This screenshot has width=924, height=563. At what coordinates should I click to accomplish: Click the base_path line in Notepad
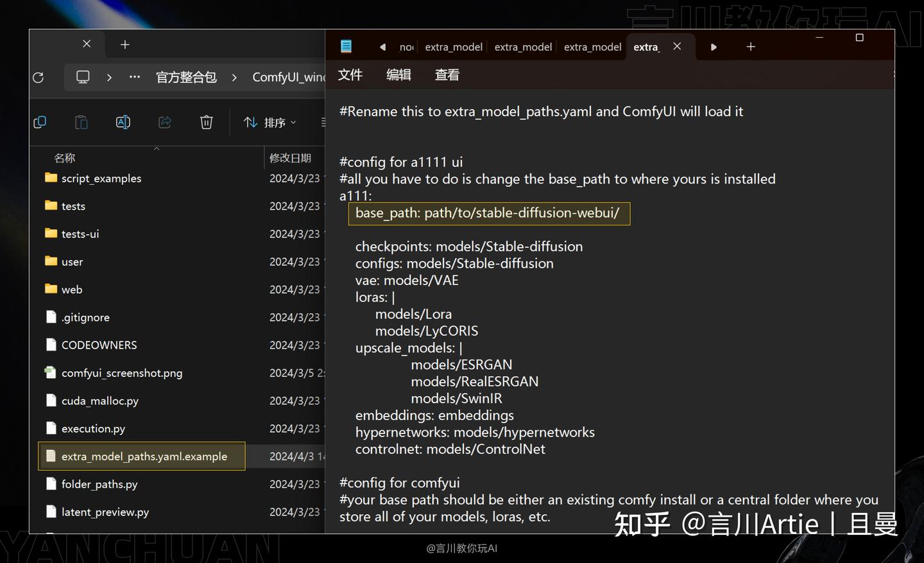[488, 213]
